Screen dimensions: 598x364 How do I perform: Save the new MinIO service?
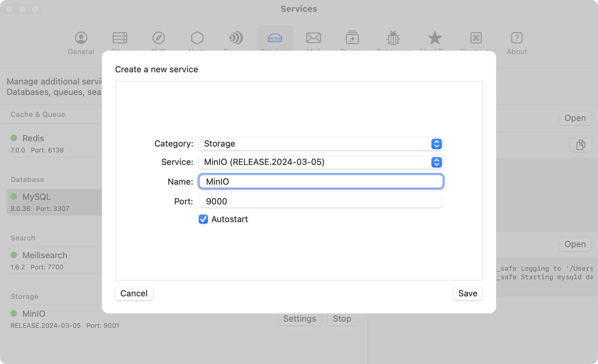coord(468,293)
